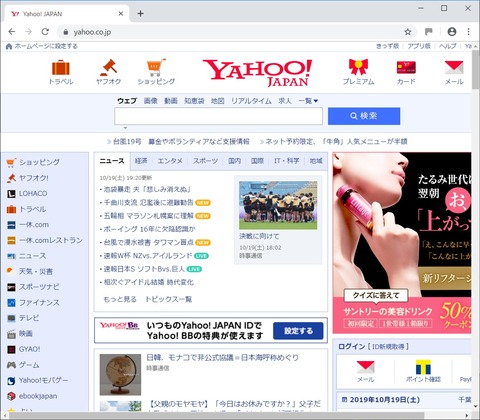Open the globe article thumbnail
Image resolution: width=480 pixels, height=420 pixels.
[x=120, y=375]
